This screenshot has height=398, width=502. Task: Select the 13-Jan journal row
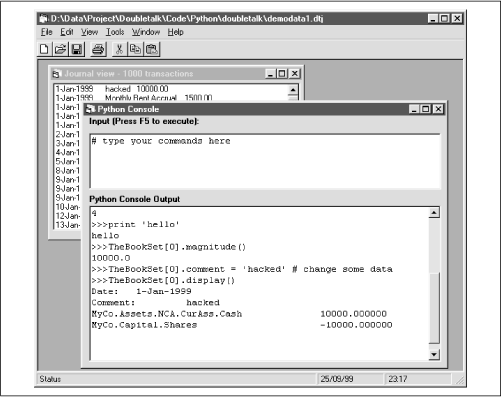coord(68,225)
